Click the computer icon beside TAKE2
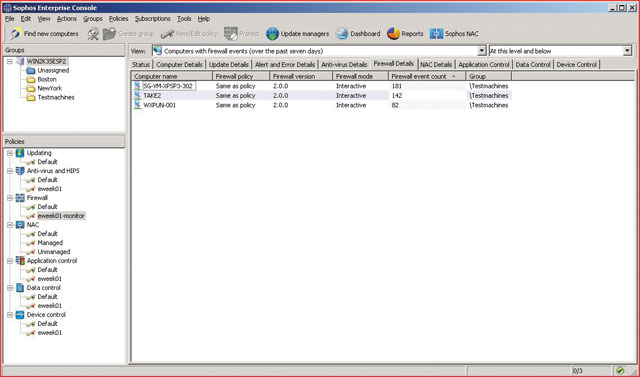Screen dimensions: 640x377 (138, 95)
